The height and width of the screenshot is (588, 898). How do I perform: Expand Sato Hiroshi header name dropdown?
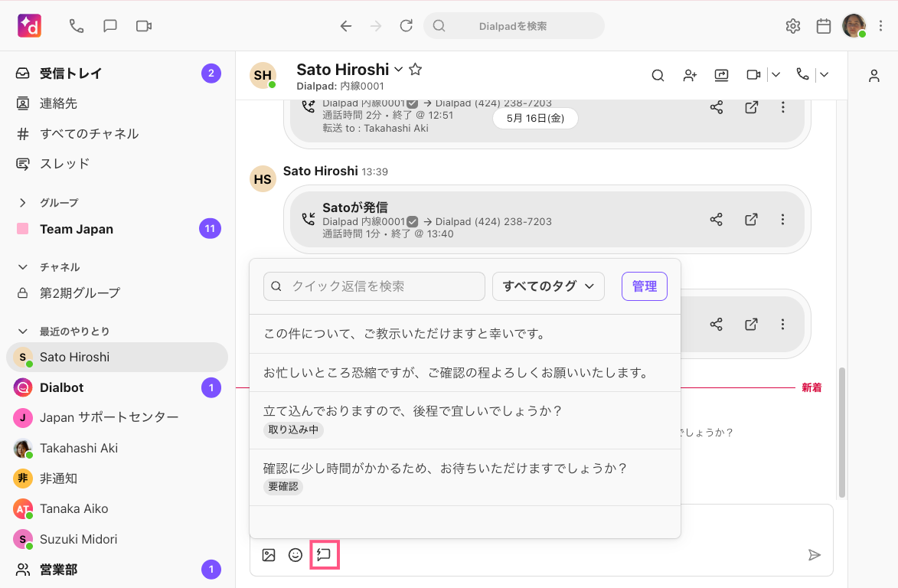399,69
